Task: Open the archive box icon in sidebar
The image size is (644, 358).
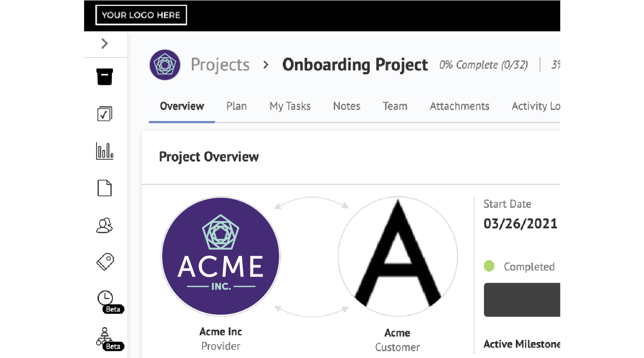Action: tap(105, 77)
